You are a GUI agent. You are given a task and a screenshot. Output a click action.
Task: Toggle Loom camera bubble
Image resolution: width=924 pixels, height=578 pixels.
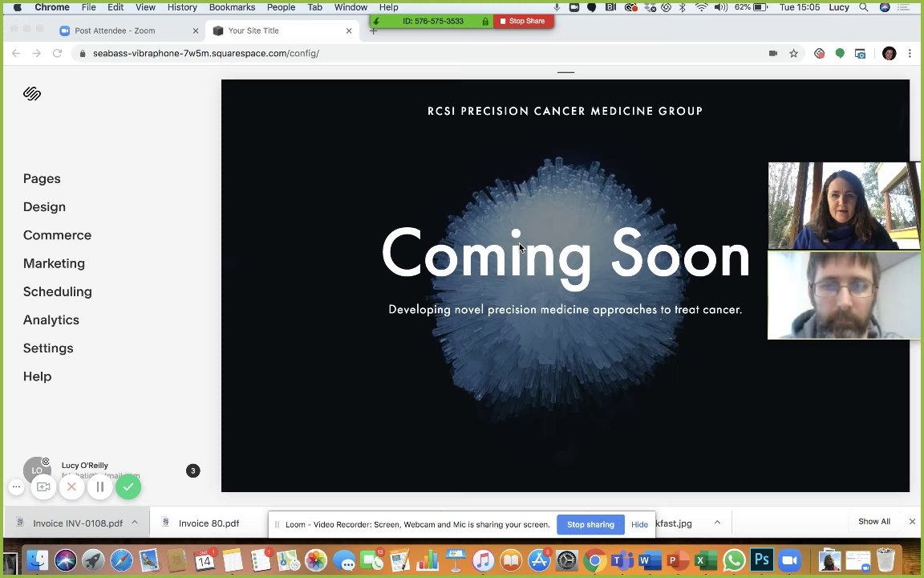[x=43, y=487]
